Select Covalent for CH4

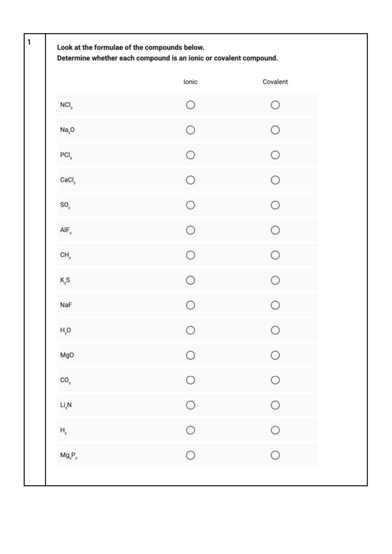(x=275, y=255)
